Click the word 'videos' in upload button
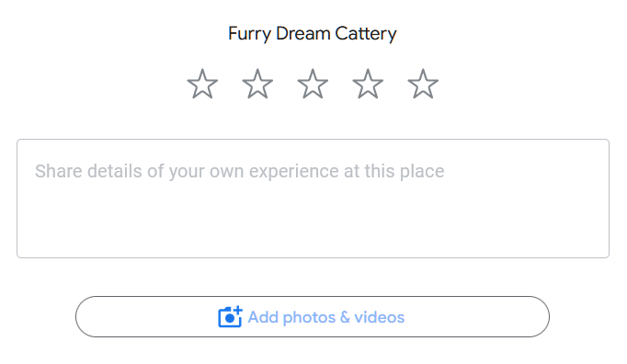The height and width of the screenshot is (364, 627). [x=380, y=317]
